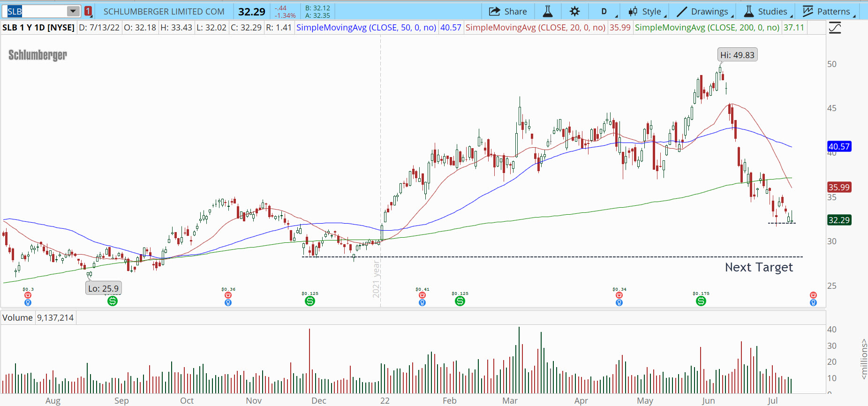868x406 pixels.
Task: Click the red symbol link icon
Action: tap(88, 11)
